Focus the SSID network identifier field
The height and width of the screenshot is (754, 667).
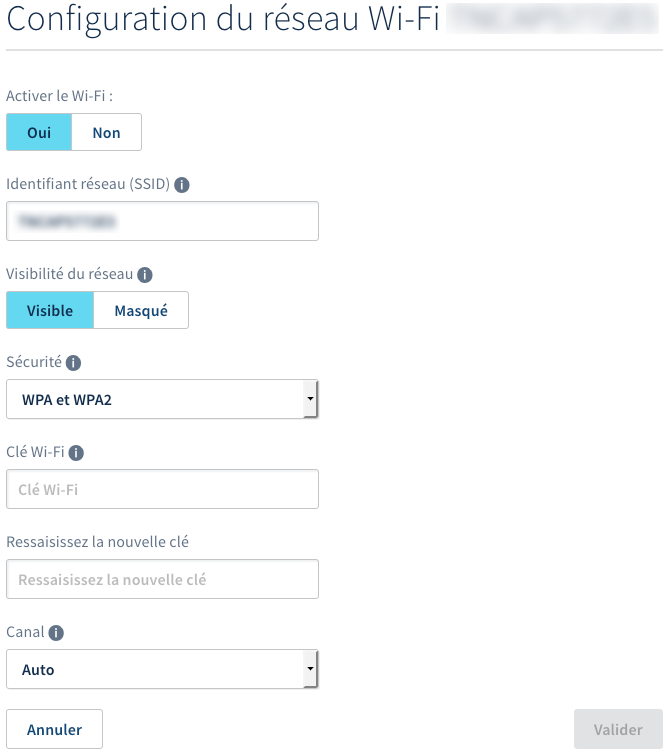pyautogui.click(x=162, y=221)
